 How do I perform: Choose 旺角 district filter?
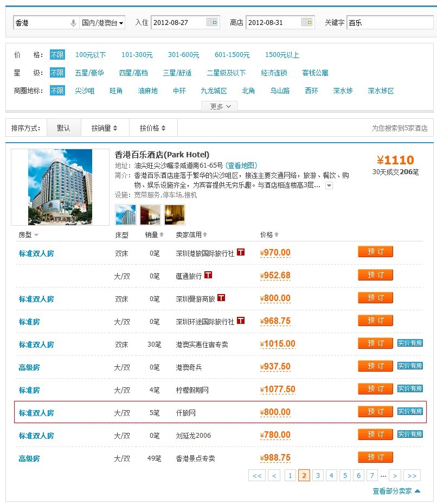pyautogui.click(x=116, y=91)
